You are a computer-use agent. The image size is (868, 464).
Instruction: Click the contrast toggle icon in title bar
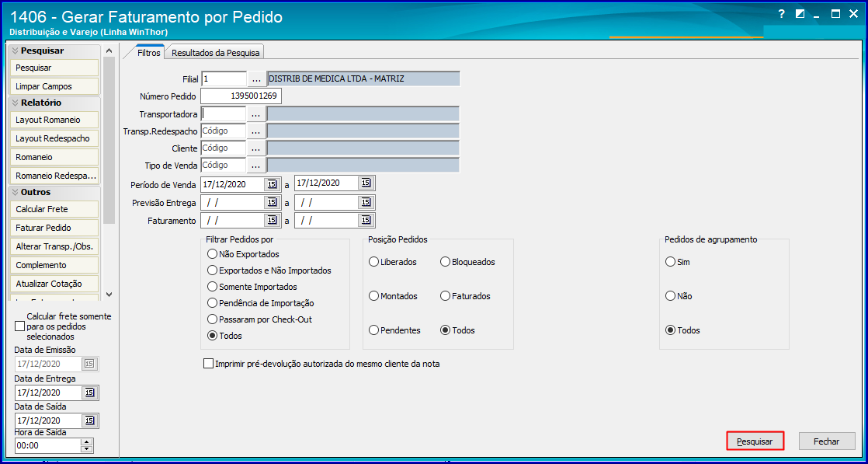coord(800,15)
